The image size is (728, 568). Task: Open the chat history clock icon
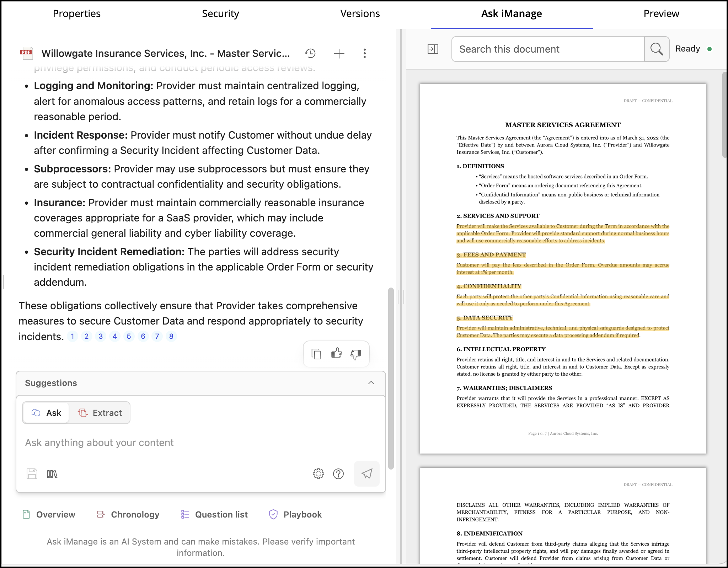click(x=310, y=53)
